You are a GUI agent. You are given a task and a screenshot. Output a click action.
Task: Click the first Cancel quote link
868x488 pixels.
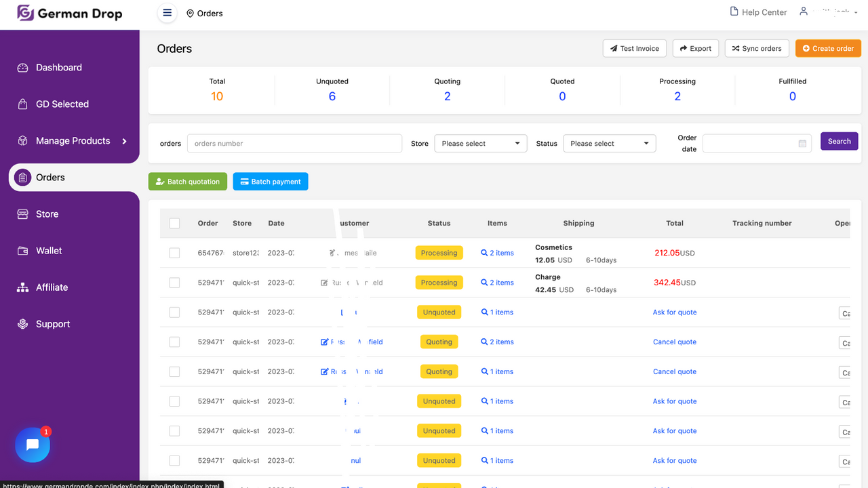[x=675, y=342]
